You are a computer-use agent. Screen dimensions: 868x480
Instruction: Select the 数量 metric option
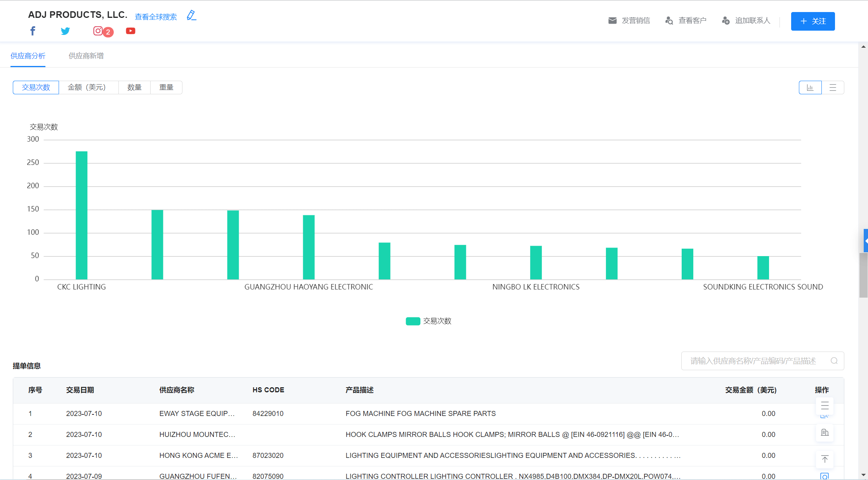tap(134, 87)
